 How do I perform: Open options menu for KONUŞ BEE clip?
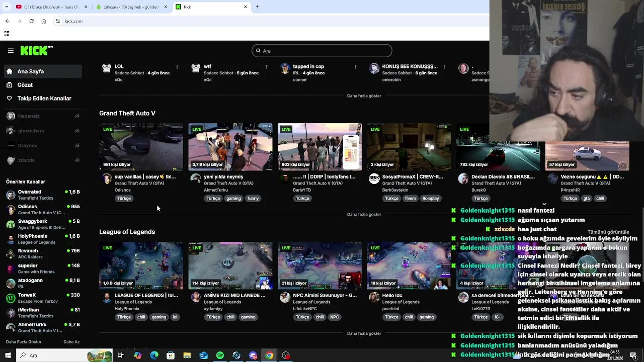click(445, 67)
